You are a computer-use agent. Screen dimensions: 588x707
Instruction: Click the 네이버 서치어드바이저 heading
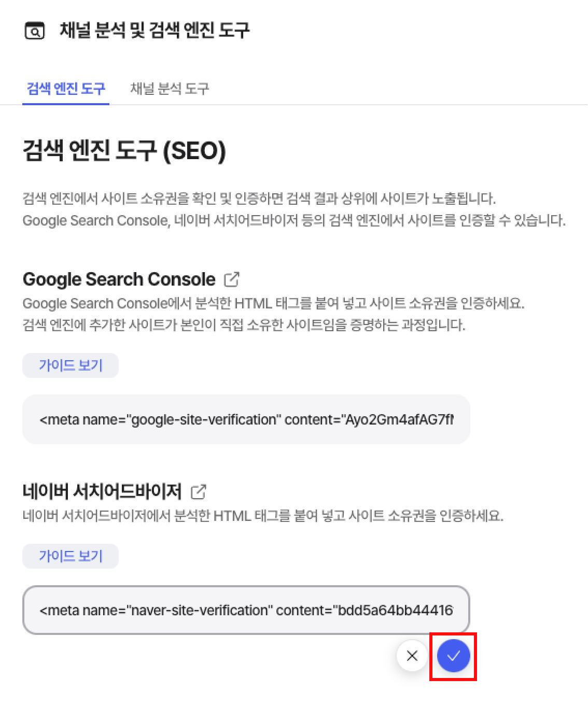tap(102, 491)
